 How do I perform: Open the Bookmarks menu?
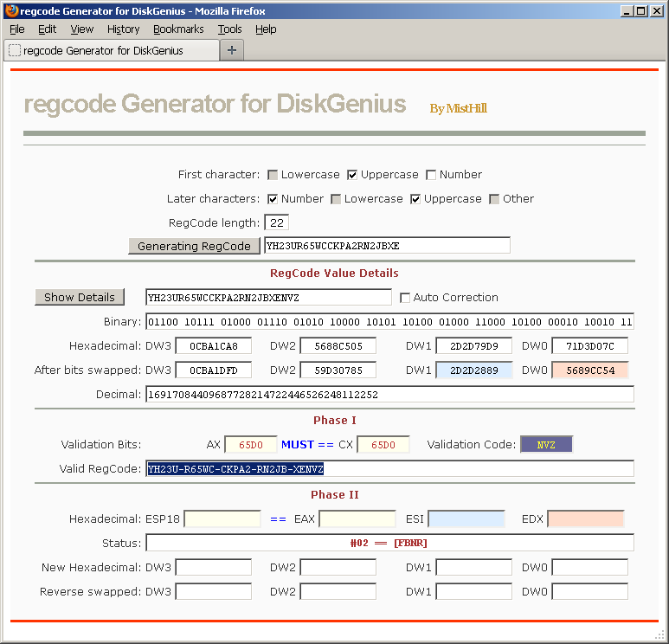coord(178,29)
